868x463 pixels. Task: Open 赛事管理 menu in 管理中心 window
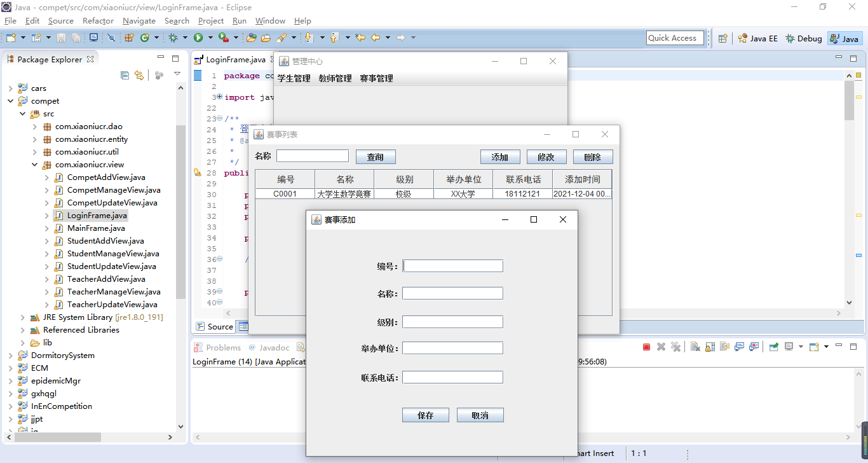tap(376, 79)
